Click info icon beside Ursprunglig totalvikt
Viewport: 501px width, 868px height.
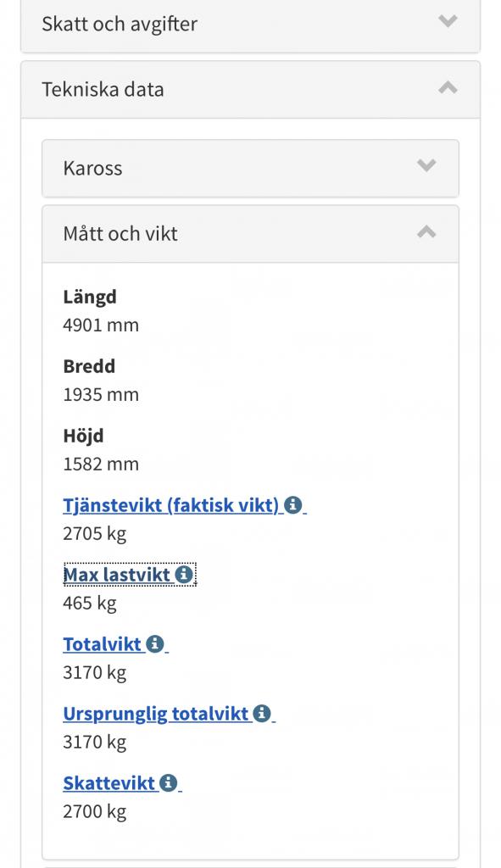[262, 714]
